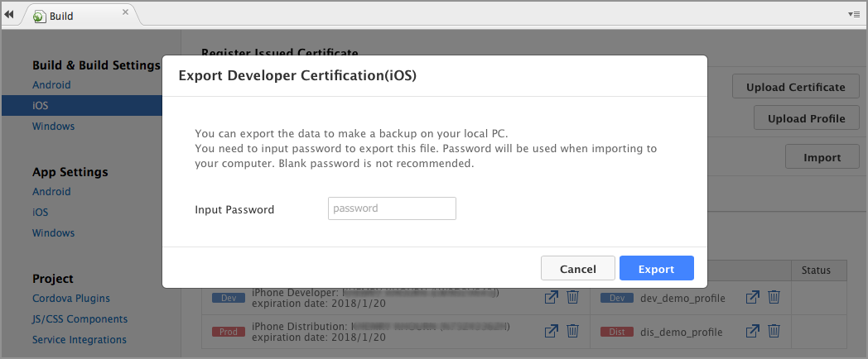The width and height of the screenshot is (868, 359).
Task: Export the dis_demo_profile provisioning profile
Action: (x=753, y=331)
